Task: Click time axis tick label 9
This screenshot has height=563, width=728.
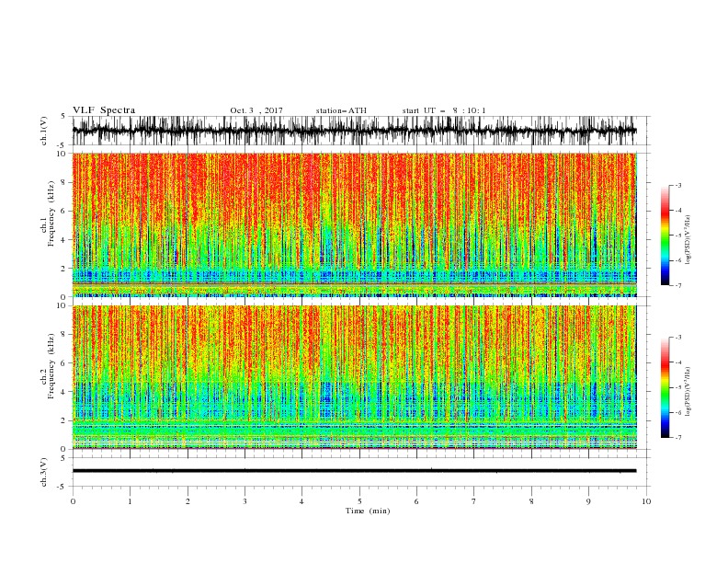Action: coord(588,501)
